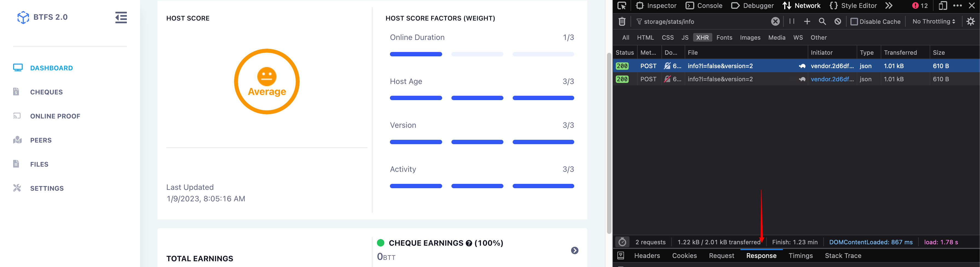The height and width of the screenshot is (267, 980).
Task: Open the Cheque Earnings details arrow
Action: [x=575, y=251]
